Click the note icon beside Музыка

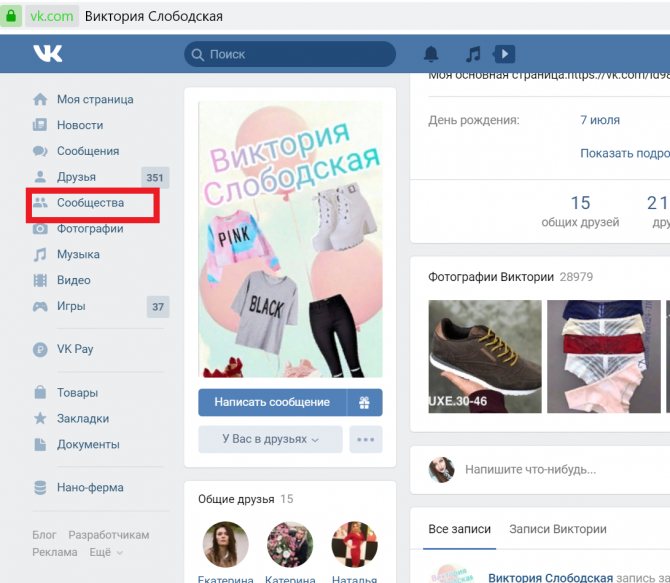(x=40, y=254)
